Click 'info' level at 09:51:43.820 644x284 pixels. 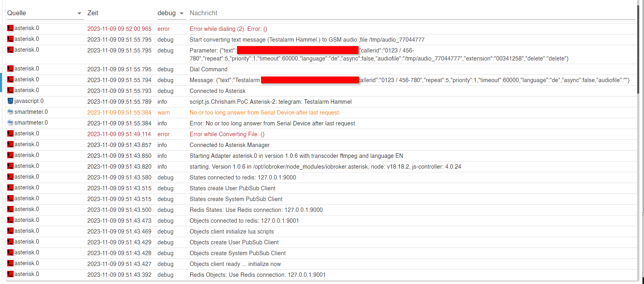[162, 167]
